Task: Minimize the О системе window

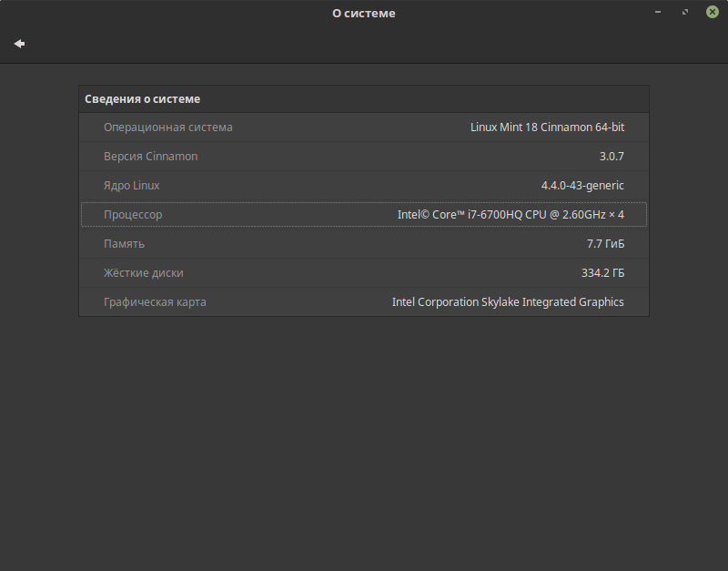Action: point(658,13)
